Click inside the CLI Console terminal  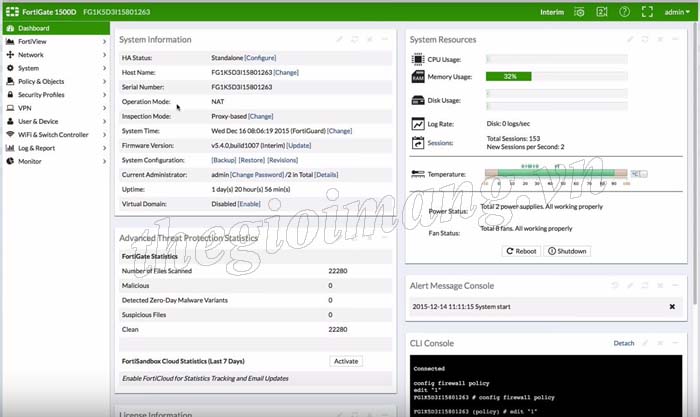click(x=550, y=390)
